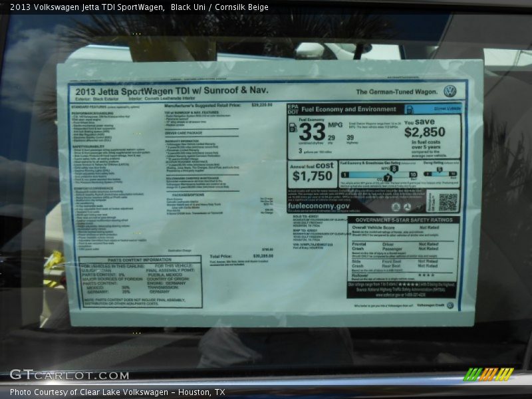Click the rollover four-star rating
The height and width of the screenshot is (399, 532).
[x=426, y=275]
